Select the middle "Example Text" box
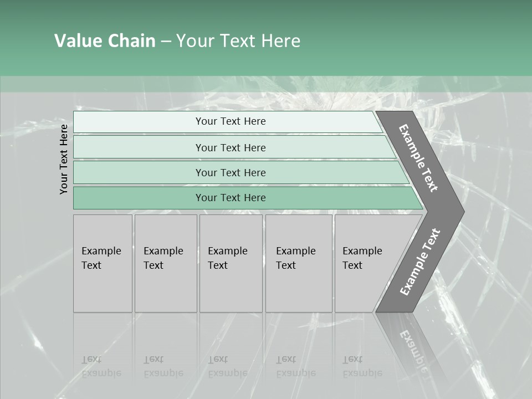 231,263
